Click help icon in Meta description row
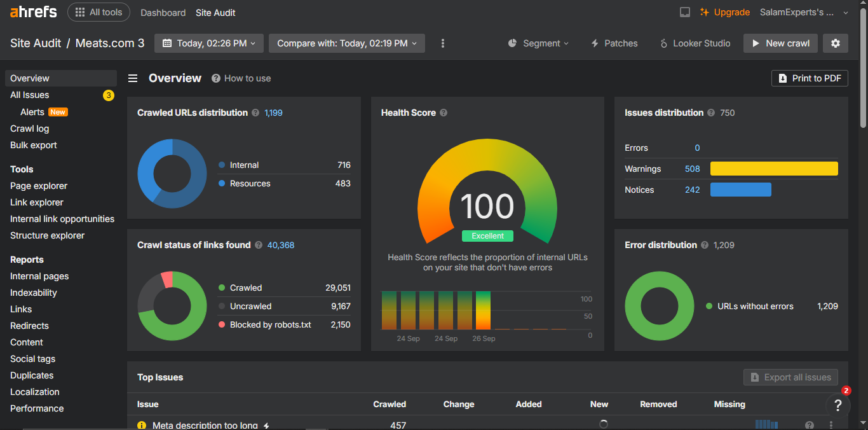 coord(810,425)
